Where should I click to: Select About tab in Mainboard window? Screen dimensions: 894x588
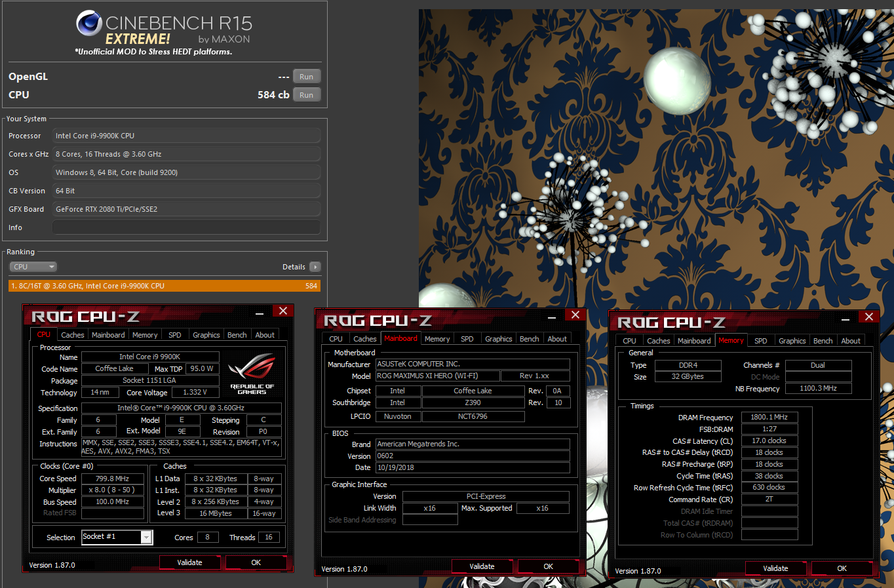(x=557, y=339)
